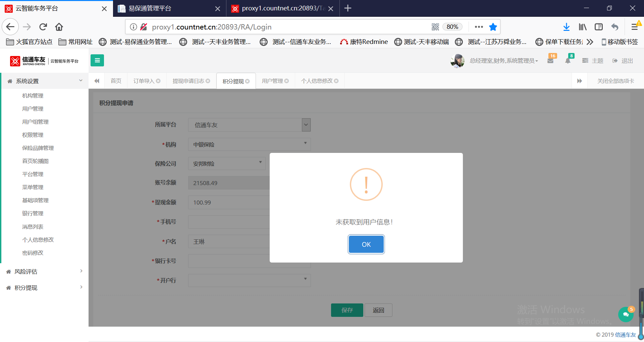This screenshot has width=644, height=342.
Task: Open the 主题 theme option
Action: (593, 61)
